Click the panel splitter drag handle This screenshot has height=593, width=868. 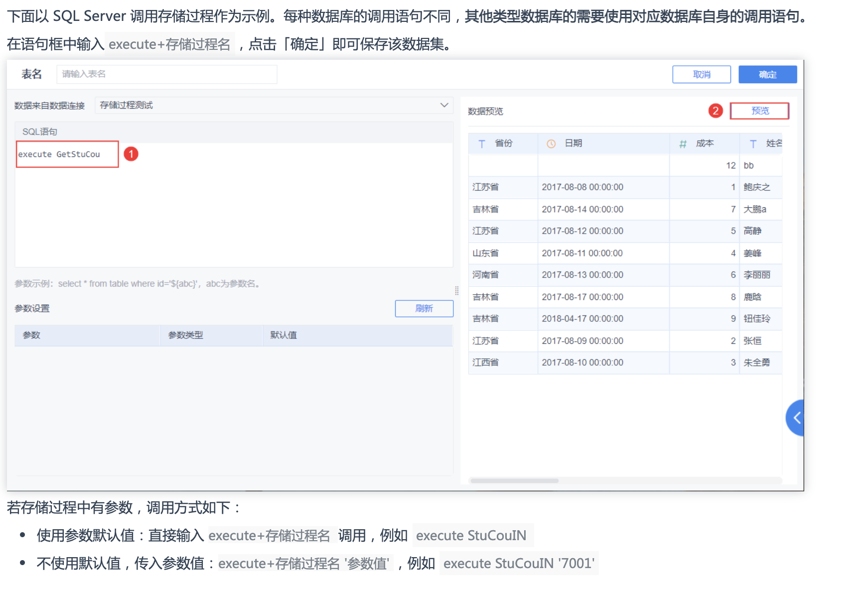tap(456, 291)
